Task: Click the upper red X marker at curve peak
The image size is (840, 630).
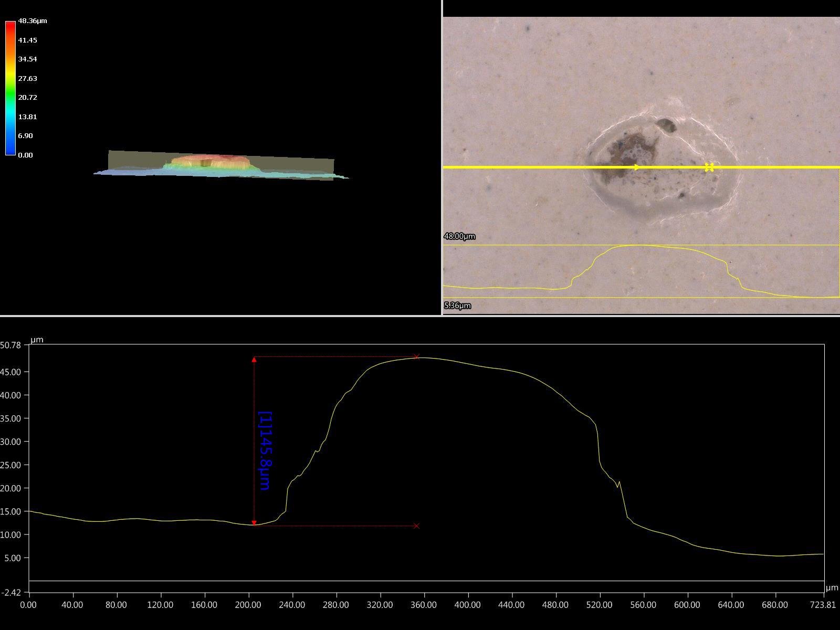Action: click(416, 357)
